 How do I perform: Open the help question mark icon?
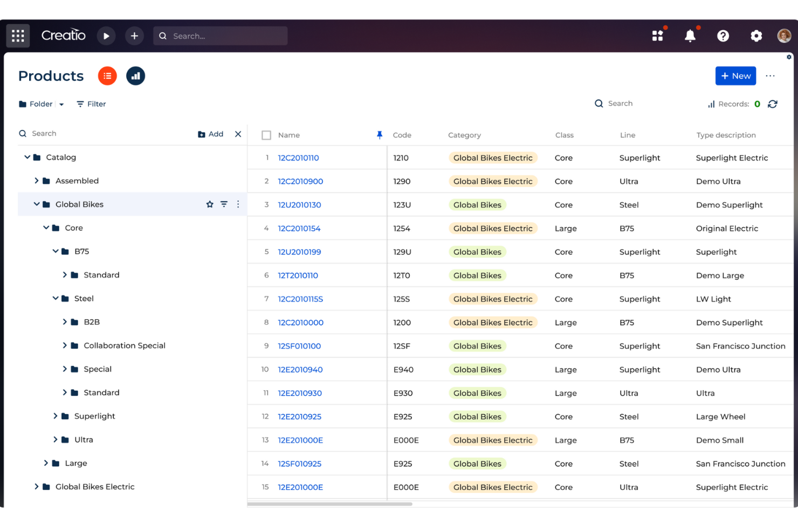(723, 36)
